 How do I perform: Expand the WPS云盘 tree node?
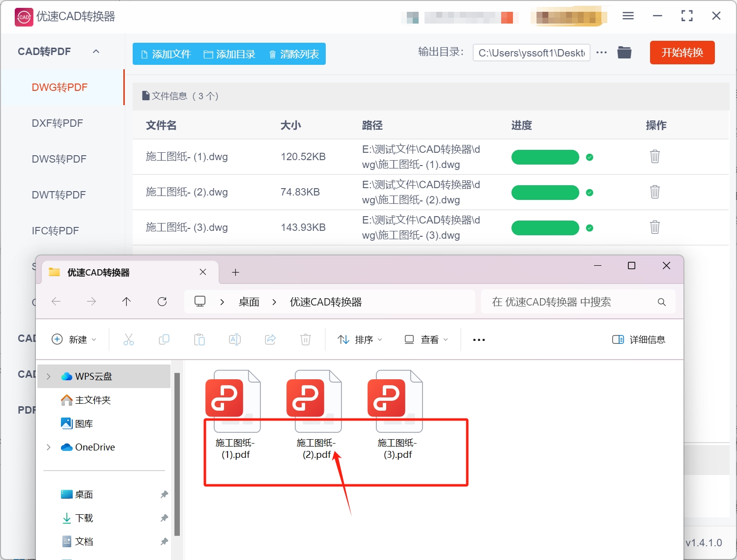coord(48,376)
